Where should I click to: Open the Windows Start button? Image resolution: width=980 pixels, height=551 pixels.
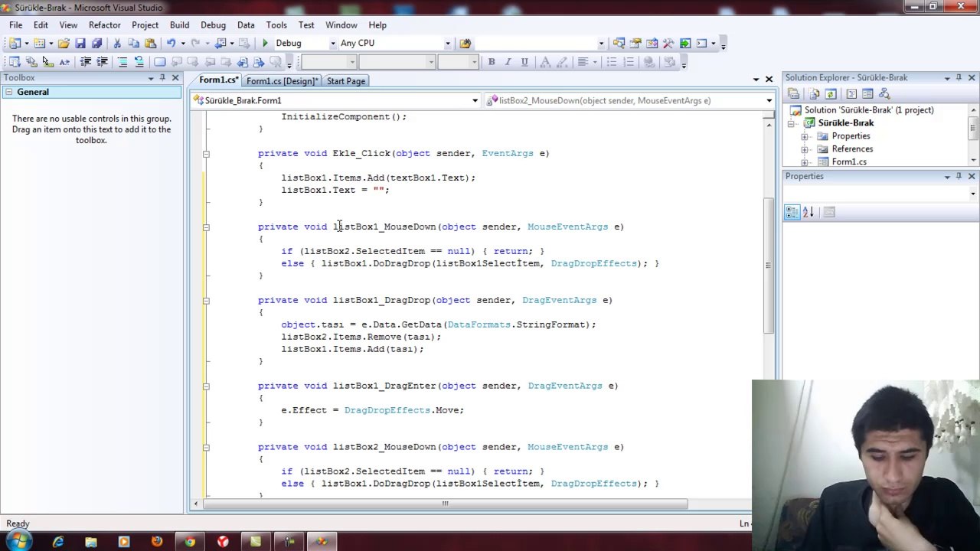point(19,542)
